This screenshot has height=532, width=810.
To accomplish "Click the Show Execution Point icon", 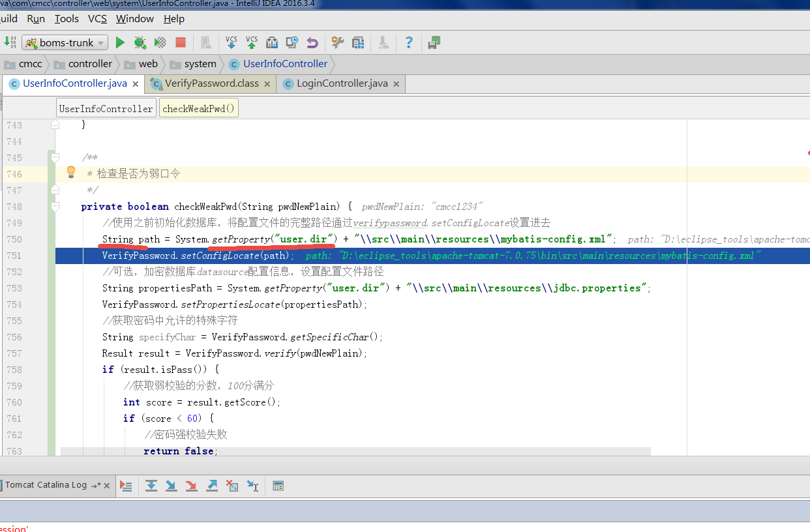I will pyautogui.click(x=127, y=486).
